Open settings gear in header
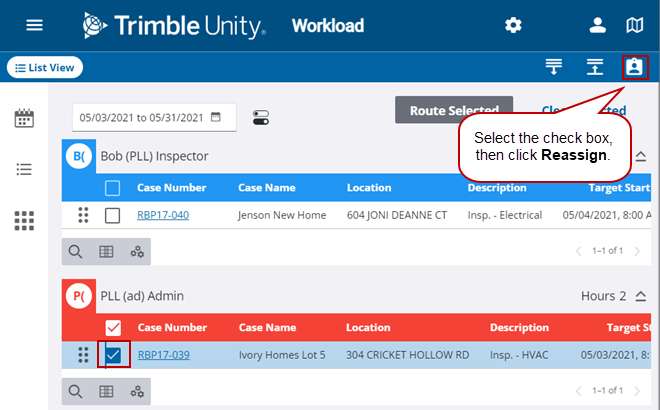Screen dimensions: 660x410 tap(513, 25)
